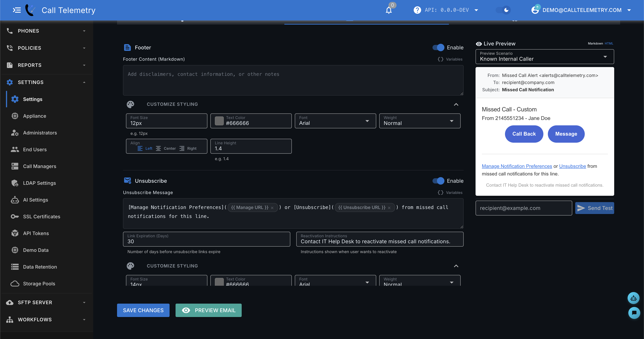Expand the Policies menu
The width and height of the screenshot is (644, 339).
(47, 48)
